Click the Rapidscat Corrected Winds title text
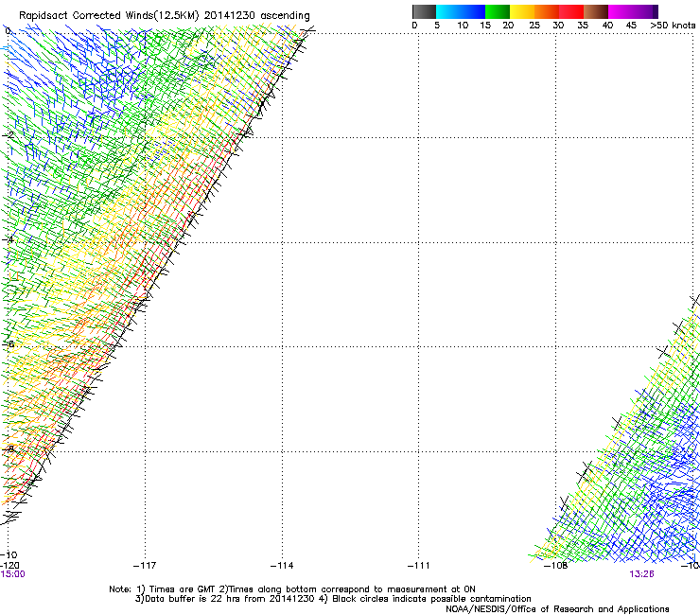 tap(165, 16)
